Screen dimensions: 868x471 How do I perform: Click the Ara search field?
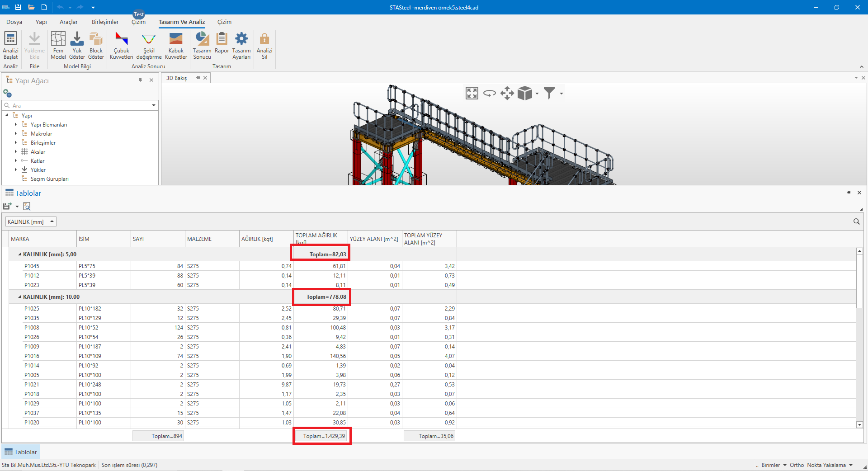point(79,106)
